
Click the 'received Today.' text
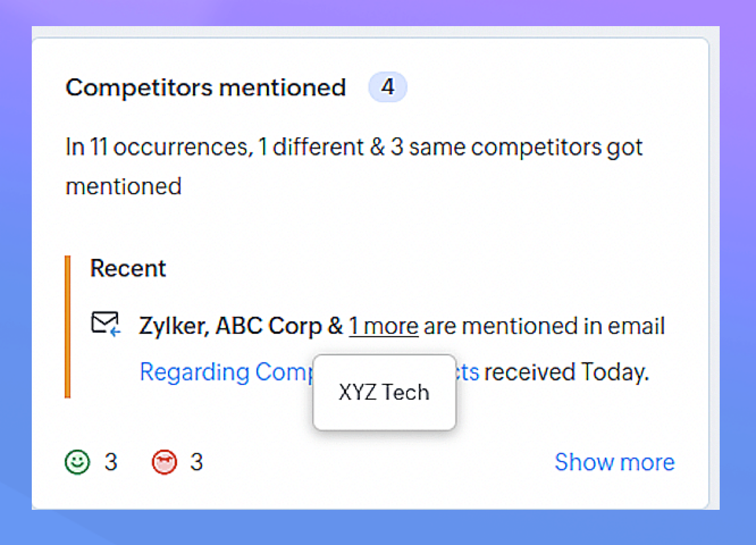pyautogui.click(x=566, y=372)
